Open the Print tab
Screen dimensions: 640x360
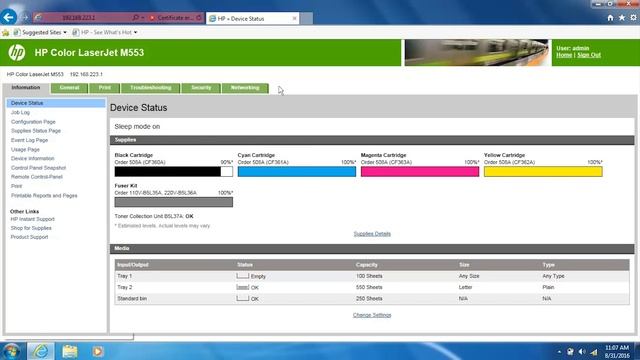[x=104, y=88]
